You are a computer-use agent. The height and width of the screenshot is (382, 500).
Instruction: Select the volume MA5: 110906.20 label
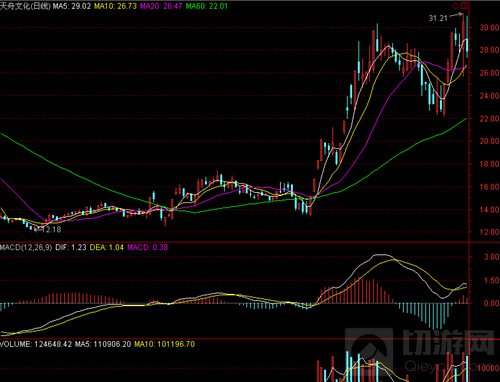pos(103,344)
